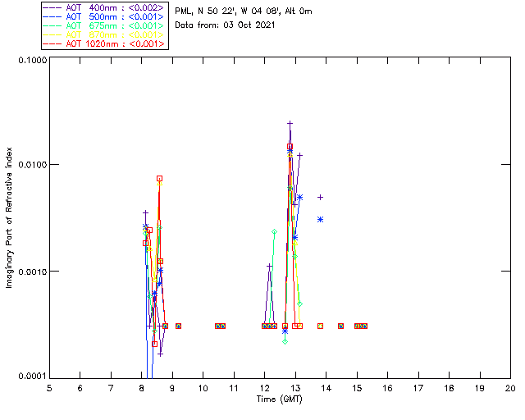The width and height of the screenshot is (525, 420).
Task: Click the 'Imaginary Part of Refractive Index' axis title
Action: [x=9, y=217]
